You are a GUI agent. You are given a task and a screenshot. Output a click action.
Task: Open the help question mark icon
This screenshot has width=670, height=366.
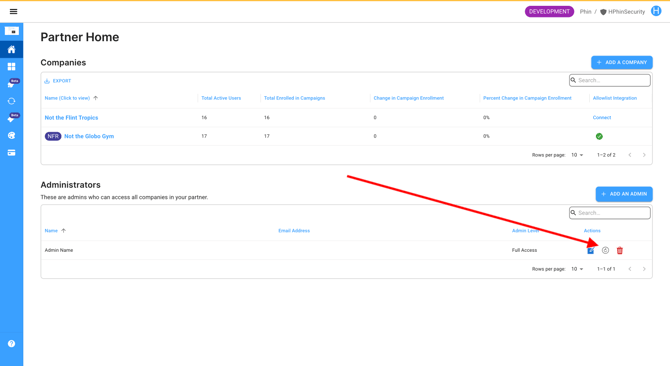[x=12, y=344]
